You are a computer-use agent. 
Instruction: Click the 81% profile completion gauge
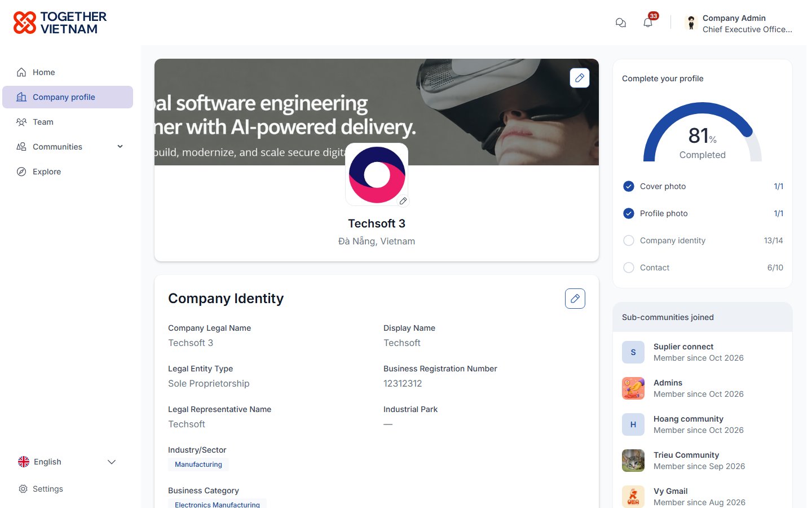(x=703, y=133)
